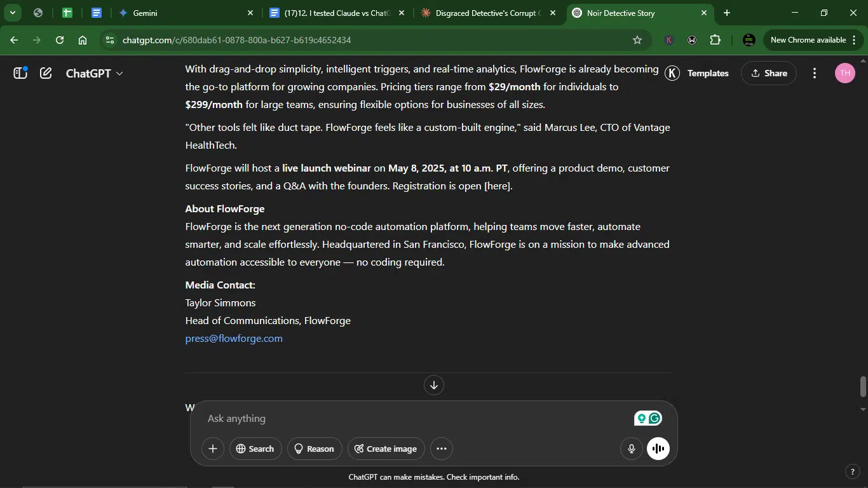Open the Templates menu with the K icon
The width and height of the screenshot is (868, 488).
[x=672, y=73]
